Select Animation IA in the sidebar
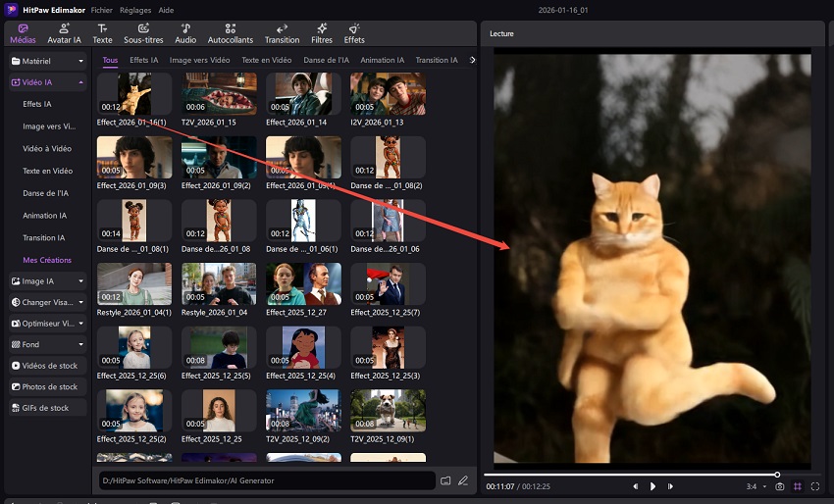Image resolution: width=834 pixels, height=504 pixels. (45, 216)
